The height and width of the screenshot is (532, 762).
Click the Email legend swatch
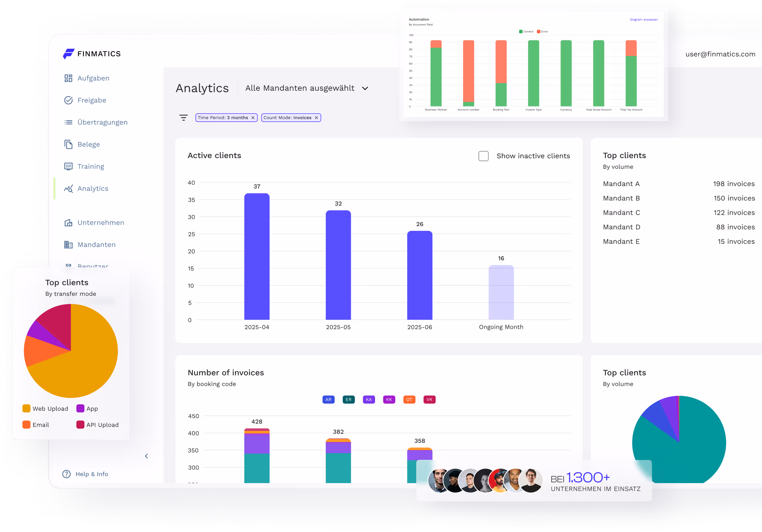(27, 425)
